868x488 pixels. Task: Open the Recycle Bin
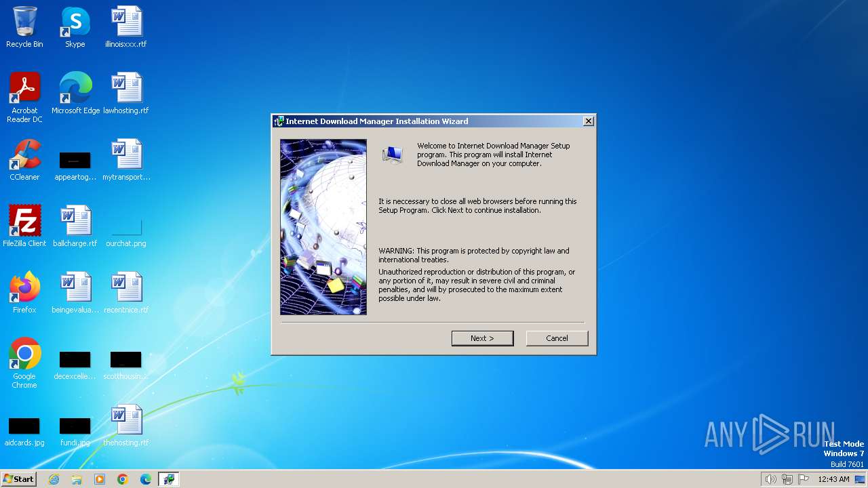[x=24, y=27]
